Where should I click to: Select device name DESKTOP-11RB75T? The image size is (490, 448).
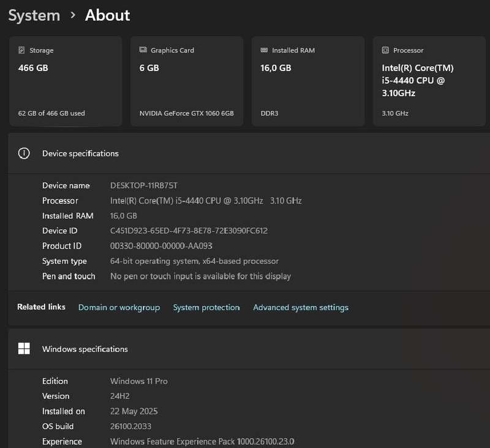[x=144, y=186]
